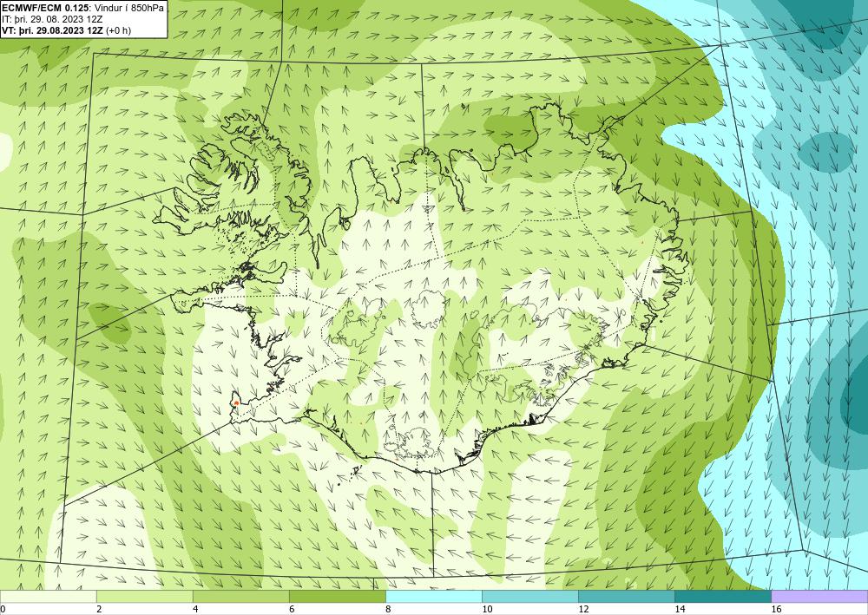This screenshot has width=868, height=615.
Task: Click the initial time line 'IT: þri. 29. 08. 2023 12Z'
Action: point(52,19)
